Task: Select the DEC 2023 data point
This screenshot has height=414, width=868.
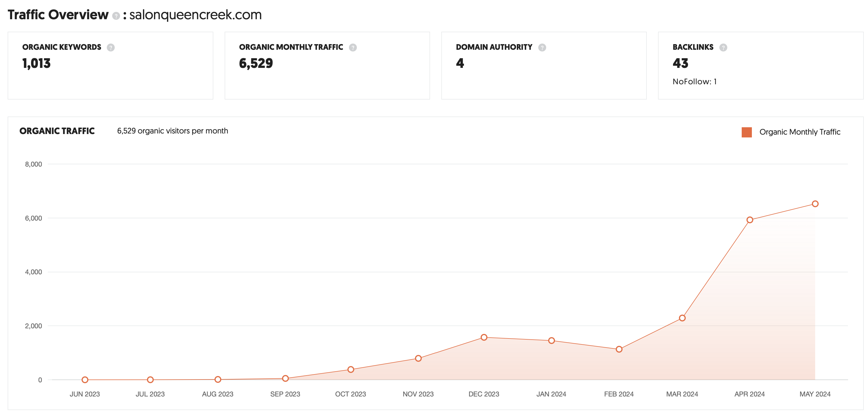Action: point(483,337)
